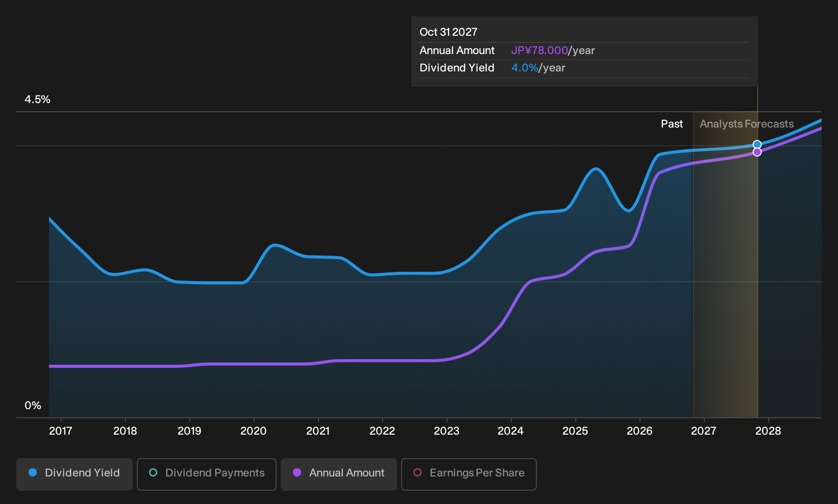Image resolution: width=838 pixels, height=504 pixels.
Task: Click the tooltip's Annual Amount row label
Action: tap(457, 51)
